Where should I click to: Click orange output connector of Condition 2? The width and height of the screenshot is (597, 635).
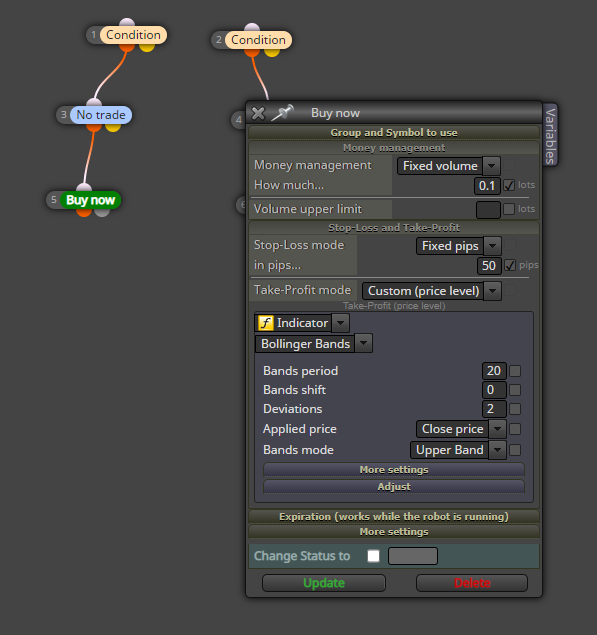click(x=252, y=52)
